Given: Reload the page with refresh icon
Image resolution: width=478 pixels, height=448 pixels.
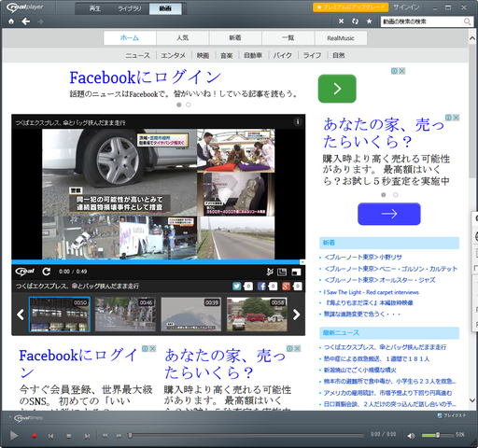Looking at the screenshot, I should click(355, 21).
